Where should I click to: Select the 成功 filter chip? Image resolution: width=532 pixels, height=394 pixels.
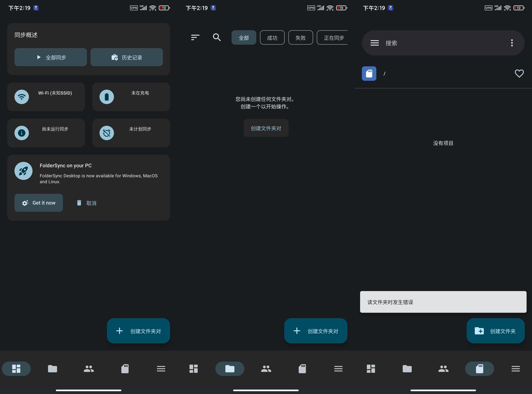pyautogui.click(x=272, y=37)
